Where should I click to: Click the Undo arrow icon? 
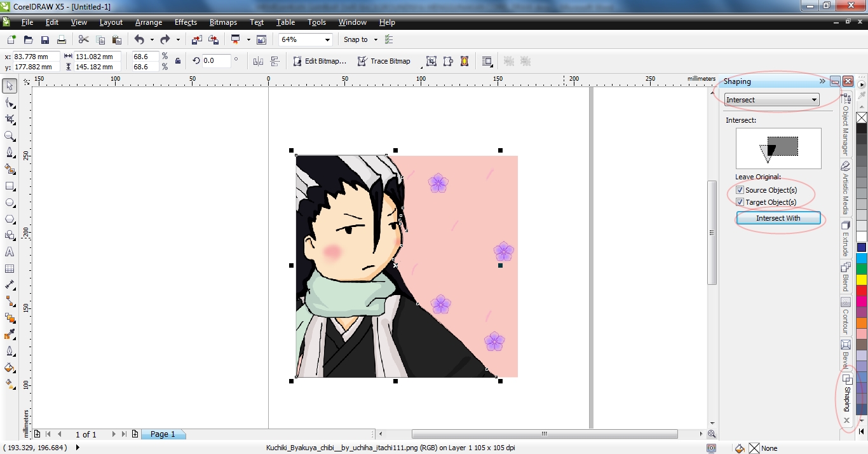[x=139, y=39]
